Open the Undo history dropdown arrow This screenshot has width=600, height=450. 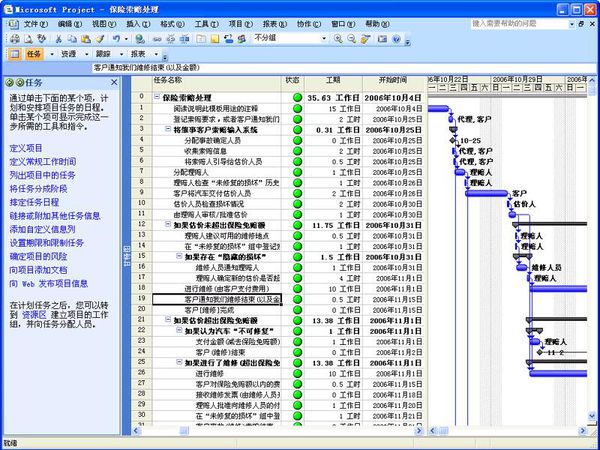(x=126, y=39)
